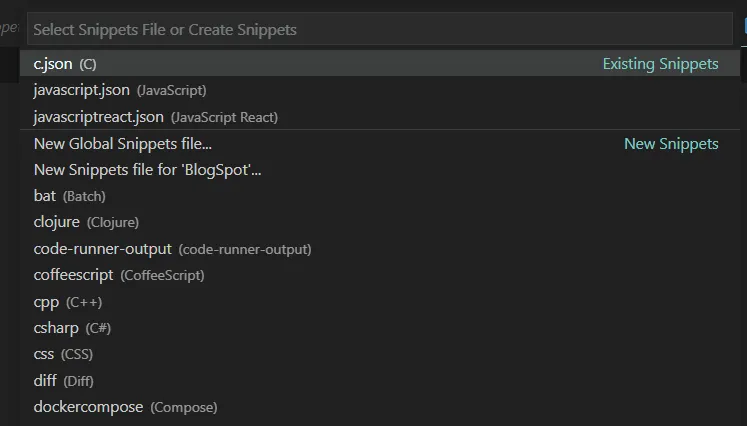Pick the cpp language entry

point(47,301)
